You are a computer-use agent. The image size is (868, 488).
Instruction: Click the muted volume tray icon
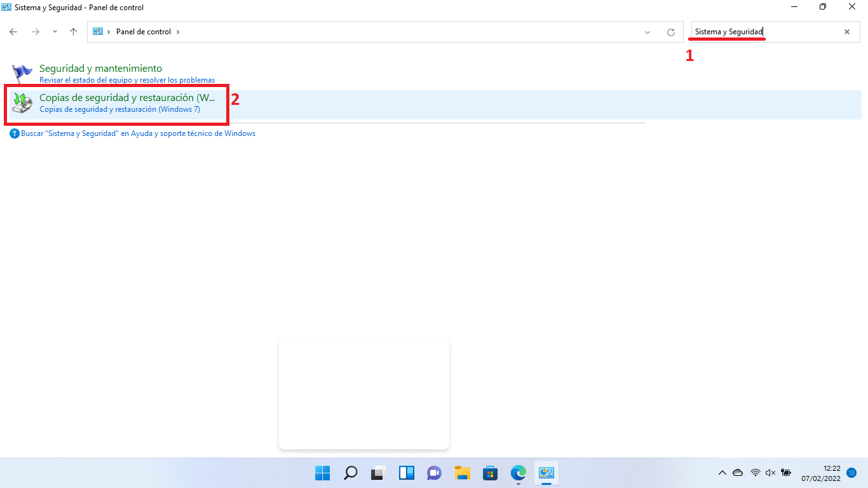(770, 473)
